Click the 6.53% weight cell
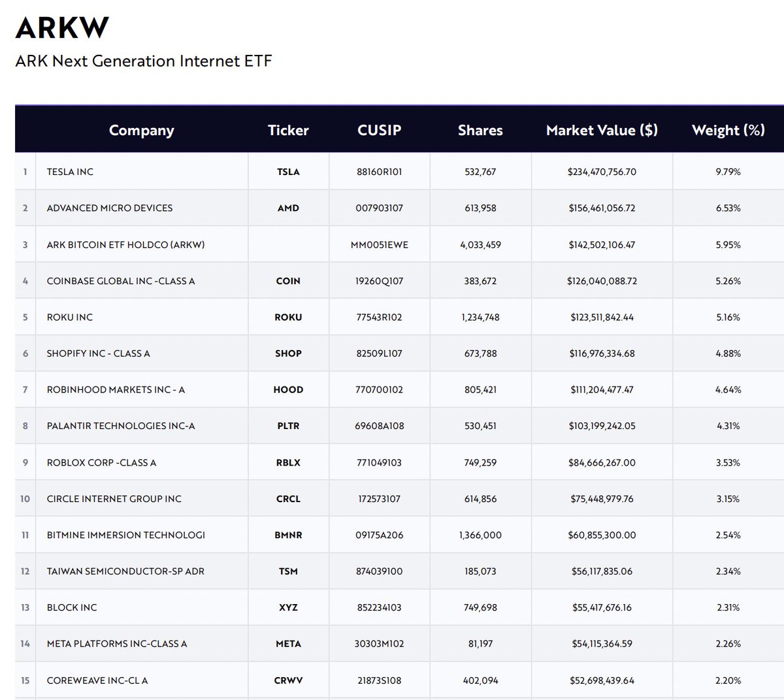Viewport: 784px width, 700px height. click(x=728, y=208)
